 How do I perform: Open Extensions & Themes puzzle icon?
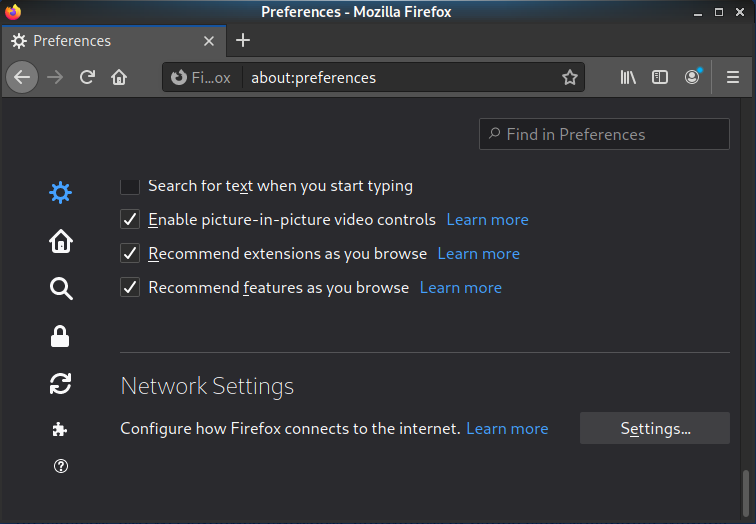click(61, 429)
